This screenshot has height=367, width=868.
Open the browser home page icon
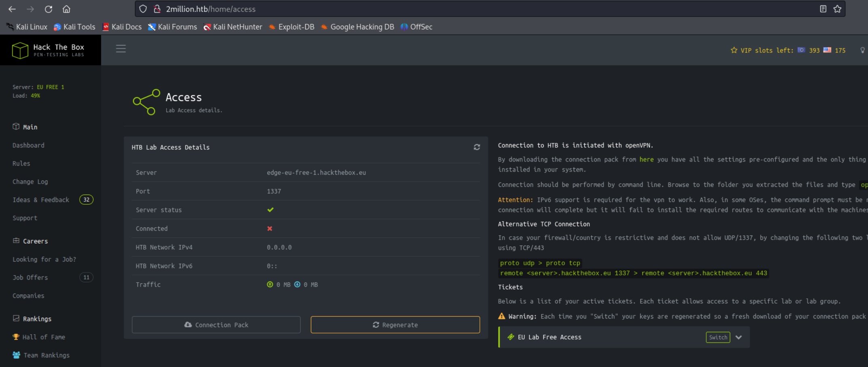pyautogui.click(x=67, y=9)
